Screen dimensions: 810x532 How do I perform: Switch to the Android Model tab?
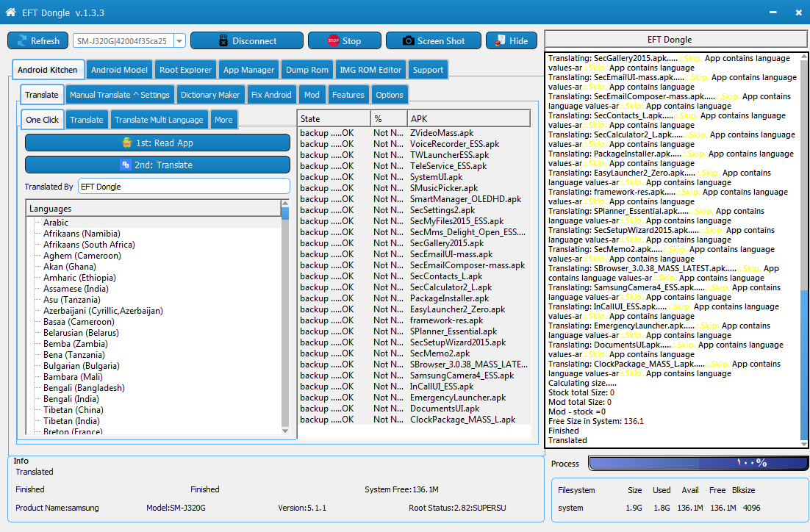tap(119, 70)
